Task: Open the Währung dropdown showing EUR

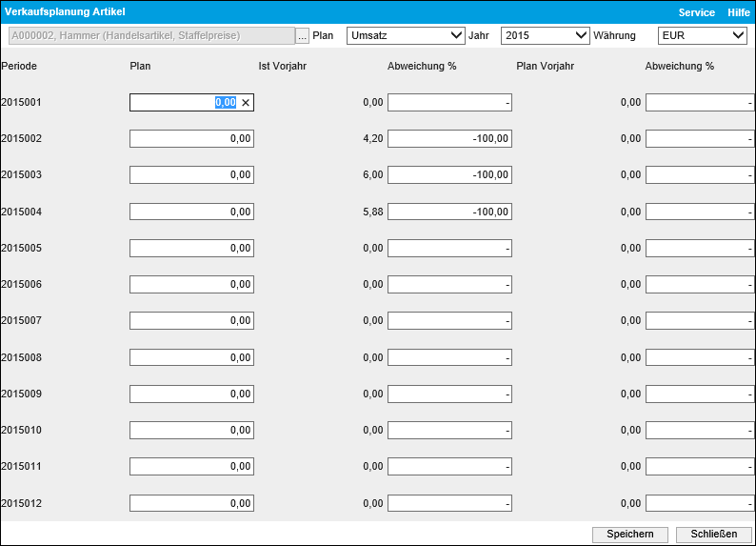Action: click(702, 35)
